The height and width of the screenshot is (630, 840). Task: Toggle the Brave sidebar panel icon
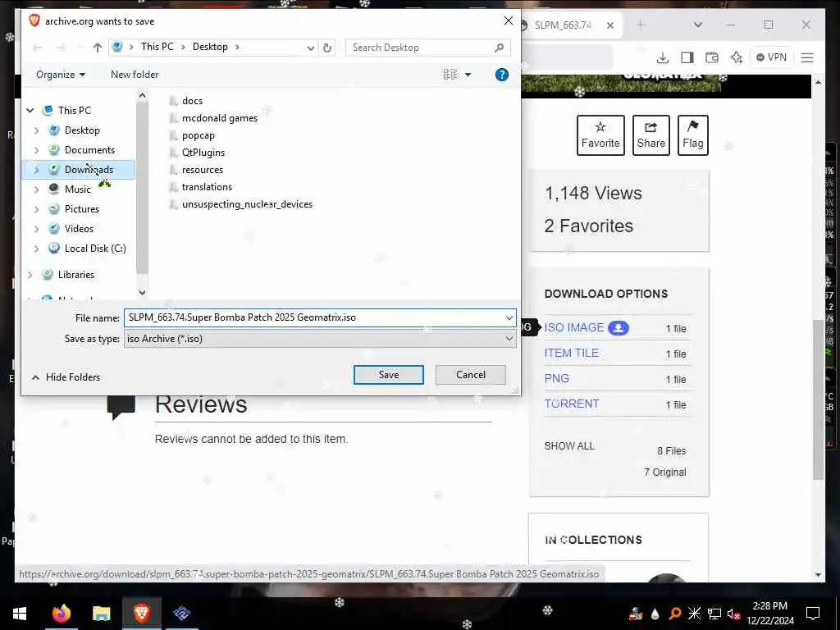pyautogui.click(x=687, y=57)
